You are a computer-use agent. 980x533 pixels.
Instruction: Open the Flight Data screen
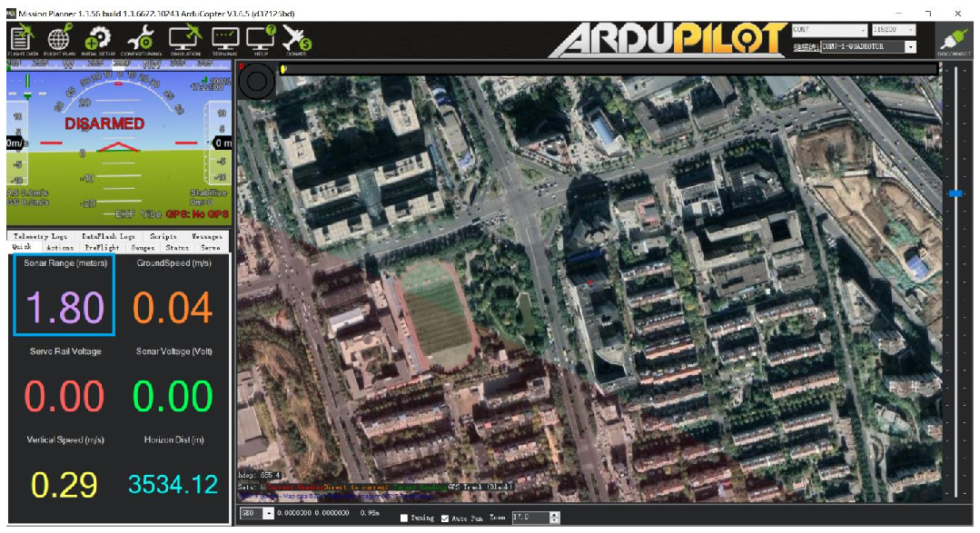(x=23, y=40)
